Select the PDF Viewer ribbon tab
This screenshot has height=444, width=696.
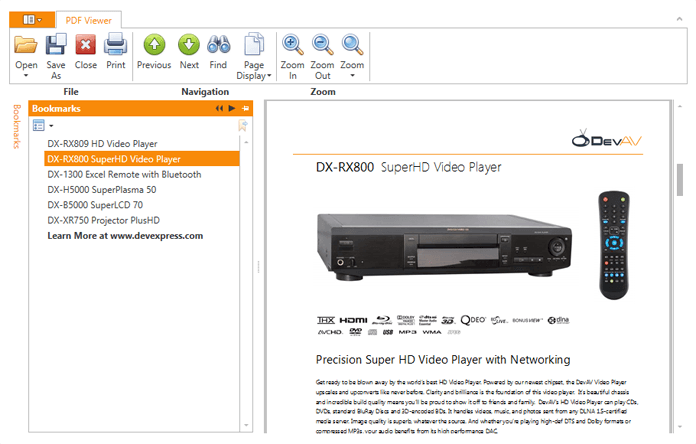pos(88,20)
